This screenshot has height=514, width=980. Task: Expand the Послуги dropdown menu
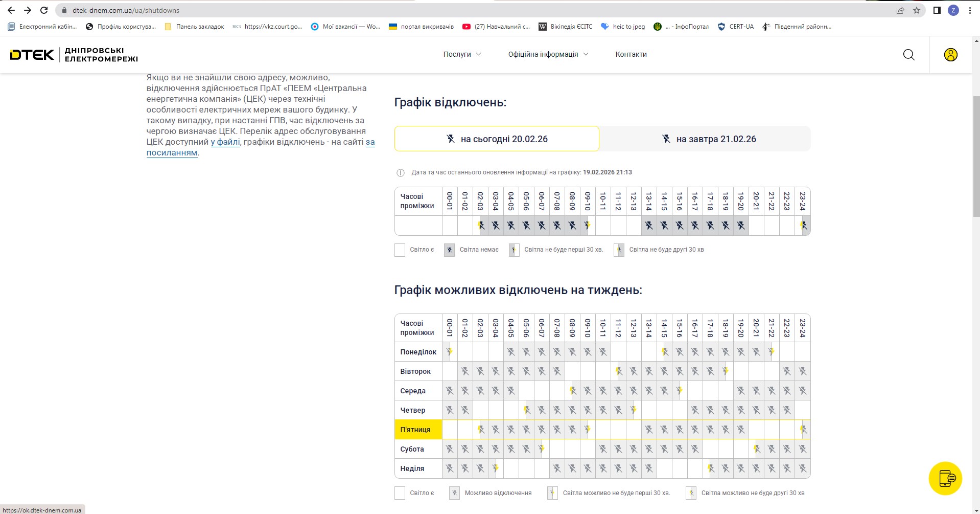462,54
